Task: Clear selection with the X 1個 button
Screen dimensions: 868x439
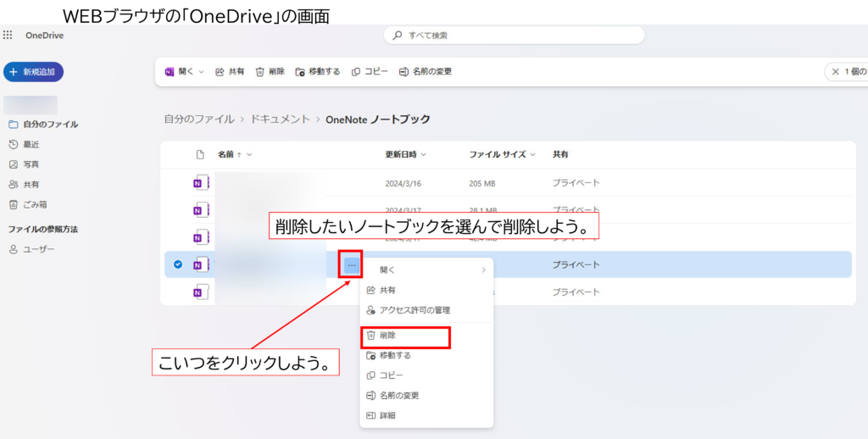Action: pos(847,72)
